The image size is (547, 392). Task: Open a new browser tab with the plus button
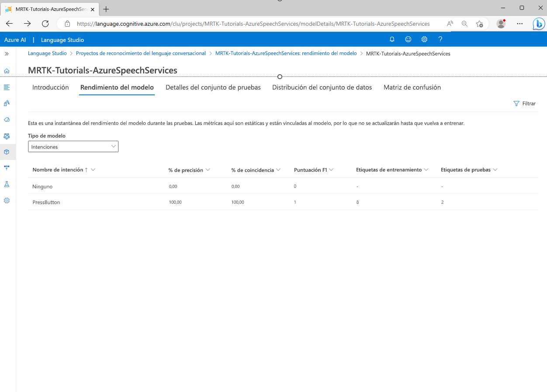(106, 9)
